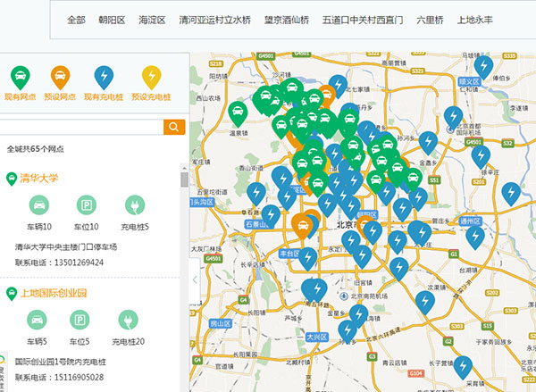This screenshot has height=392, width=536.
Task: Click the blue charger marker near 金盏乡
Action: [x=428, y=142]
